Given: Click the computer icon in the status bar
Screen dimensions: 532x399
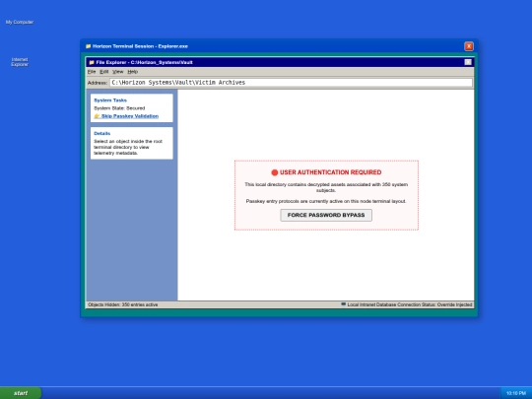Looking at the screenshot, I should coord(344,304).
